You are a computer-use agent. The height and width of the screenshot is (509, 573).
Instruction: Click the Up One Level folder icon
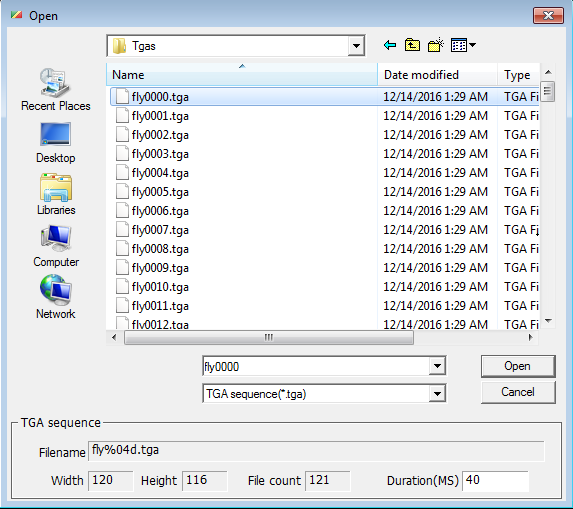(x=412, y=45)
